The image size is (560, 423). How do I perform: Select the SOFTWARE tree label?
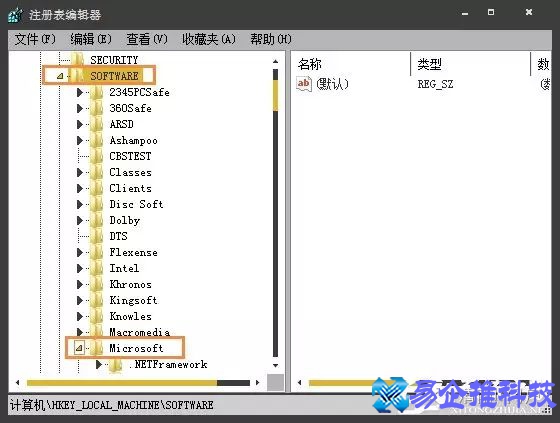click(x=114, y=76)
